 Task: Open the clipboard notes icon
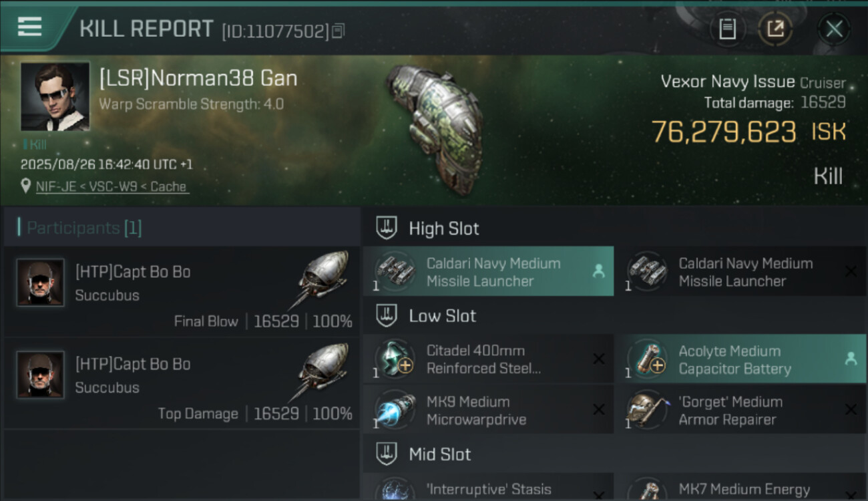[x=727, y=29]
